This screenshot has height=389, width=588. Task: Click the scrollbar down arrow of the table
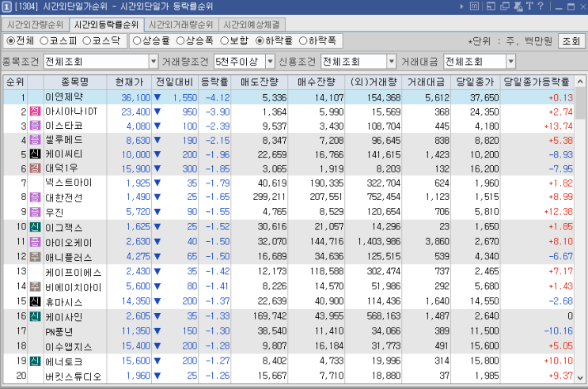tap(580, 377)
